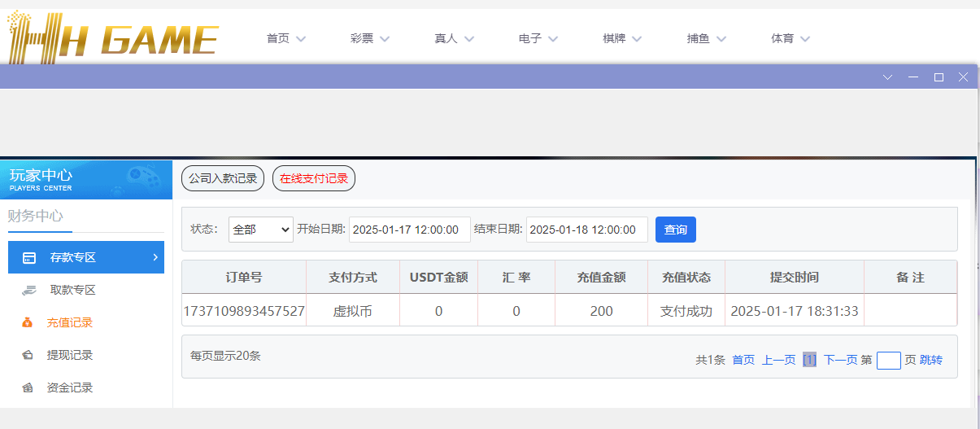The image size is (980, 429).
Task: Click the recharge records money bag icon
Action: tap(28, 322)
